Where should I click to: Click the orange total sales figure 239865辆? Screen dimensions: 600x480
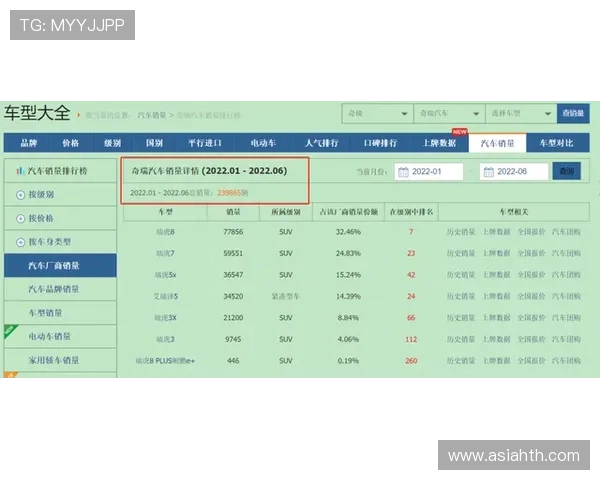(233, 193)
